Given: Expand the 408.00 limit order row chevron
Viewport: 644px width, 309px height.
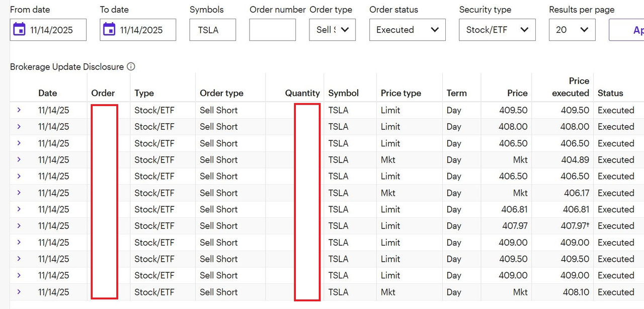Looking at the screenshot, I should 19,126.
